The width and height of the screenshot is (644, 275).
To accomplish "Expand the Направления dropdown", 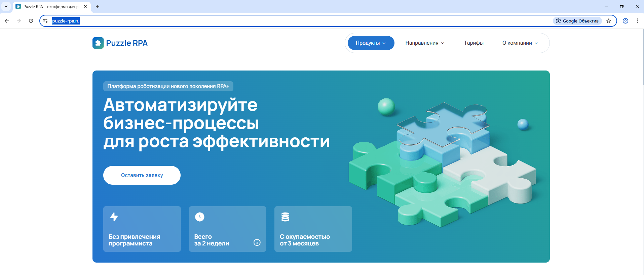I will (x=424, y=43).
